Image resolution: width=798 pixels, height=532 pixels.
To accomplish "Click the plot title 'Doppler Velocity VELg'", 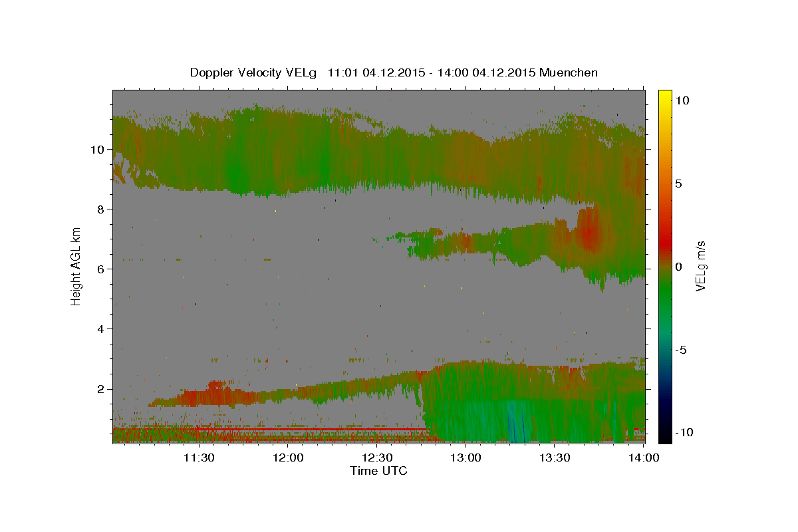I will [x=254, y=72].
